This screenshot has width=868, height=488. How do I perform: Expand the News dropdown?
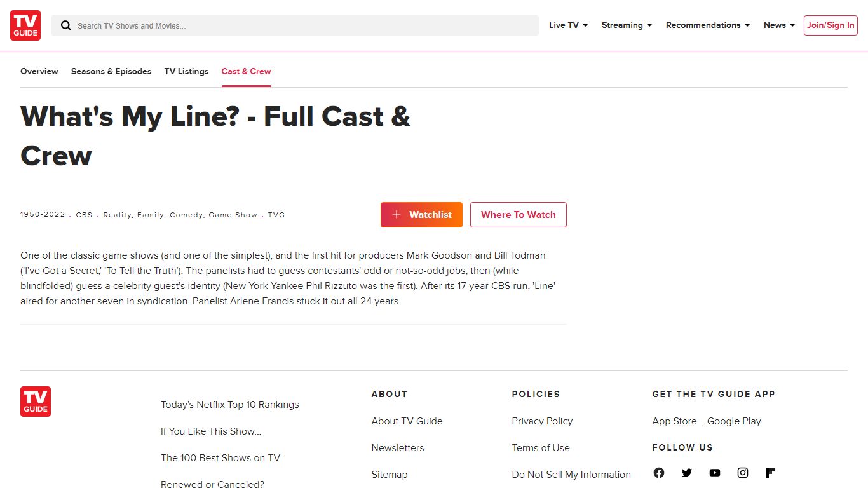coord(779,25)
